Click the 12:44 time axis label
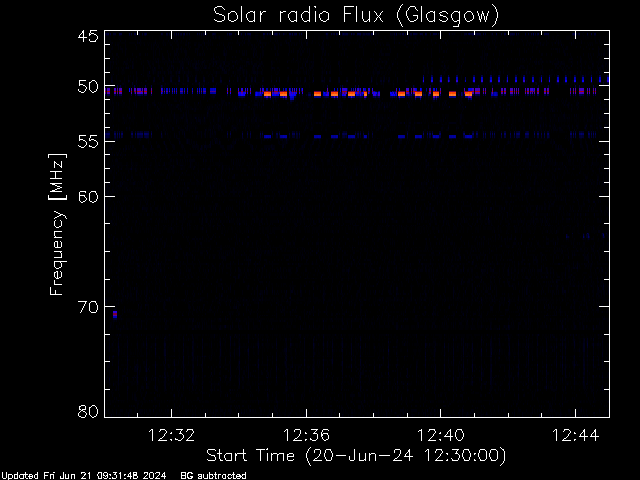This screenshot has height=480, width=640. click(x=576, y=436)
